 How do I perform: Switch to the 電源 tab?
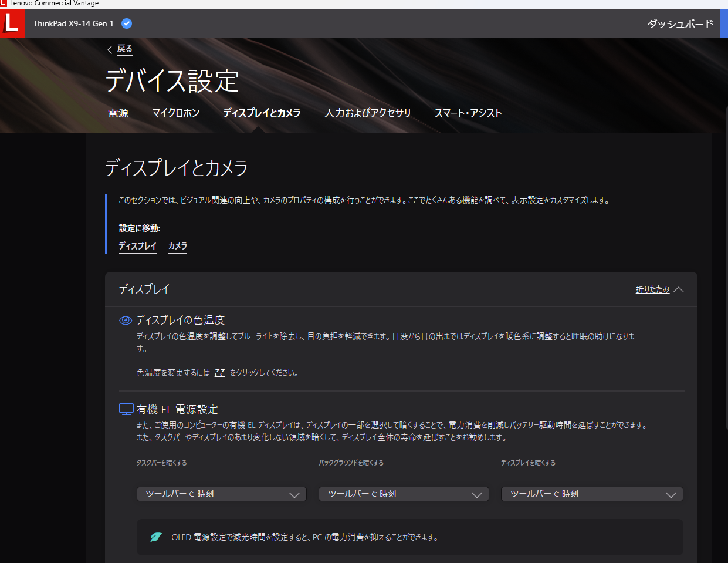click(x=118, y=113)
